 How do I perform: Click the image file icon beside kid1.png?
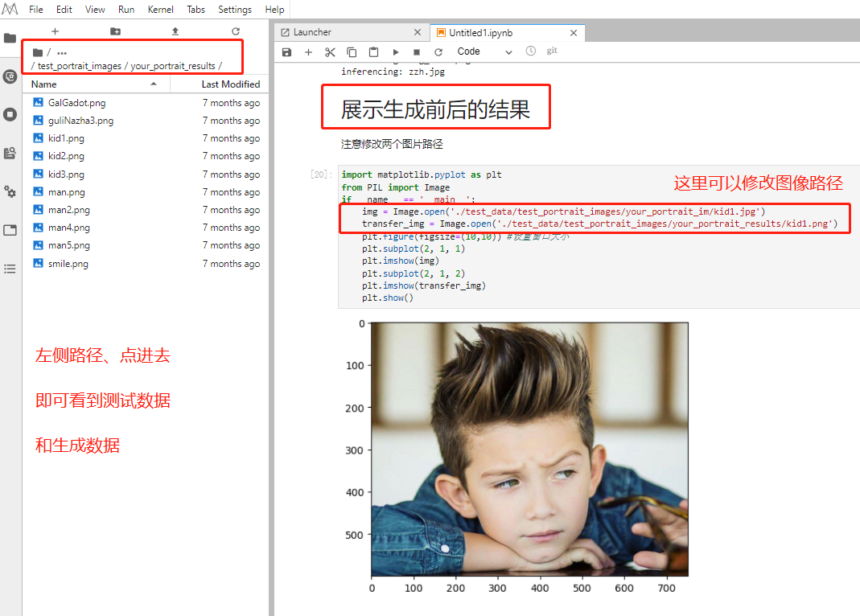pyautogui.click(x=38, y=138)
